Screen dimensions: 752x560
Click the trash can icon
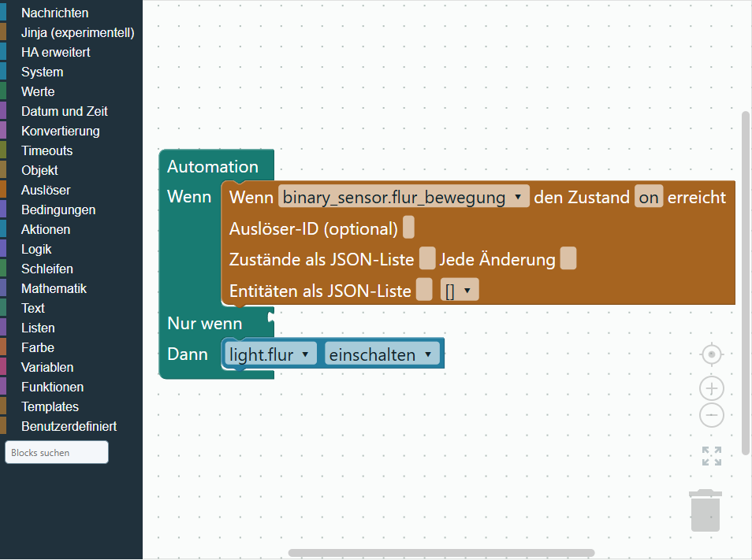[705, 510]
